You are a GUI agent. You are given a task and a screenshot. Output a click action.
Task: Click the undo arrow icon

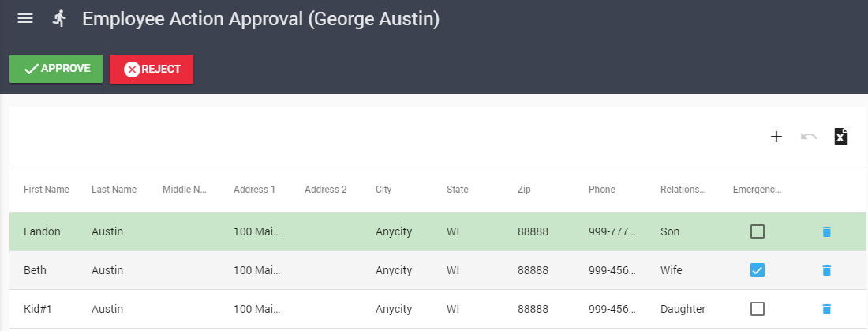pyautogui.click(x=809, y=137)
